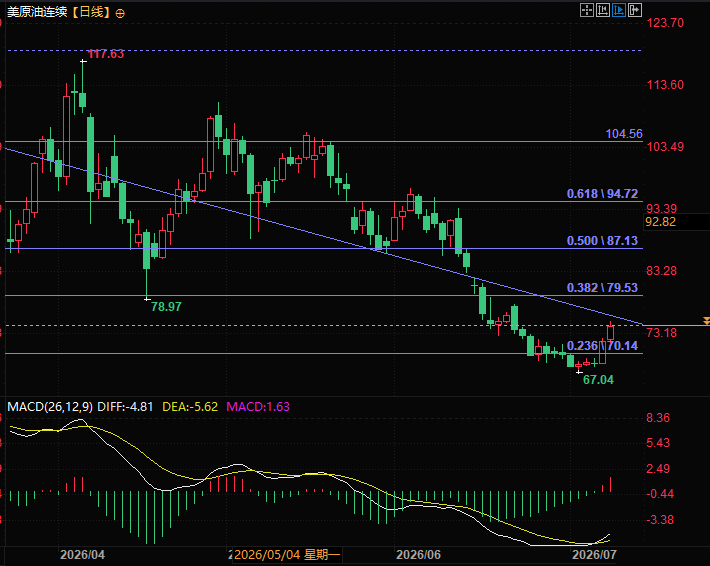Open the 日线 period selector in title
The height and width of the screenshot is (566, 710).
91,12
